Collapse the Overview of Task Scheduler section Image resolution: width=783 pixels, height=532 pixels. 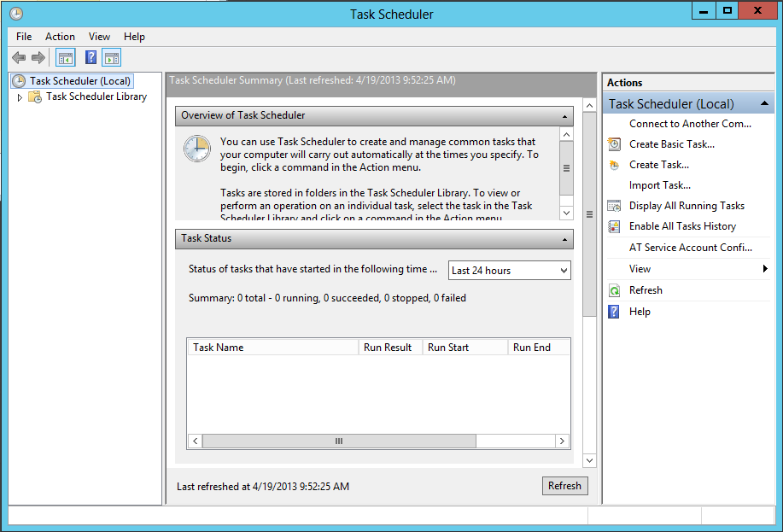564,116
